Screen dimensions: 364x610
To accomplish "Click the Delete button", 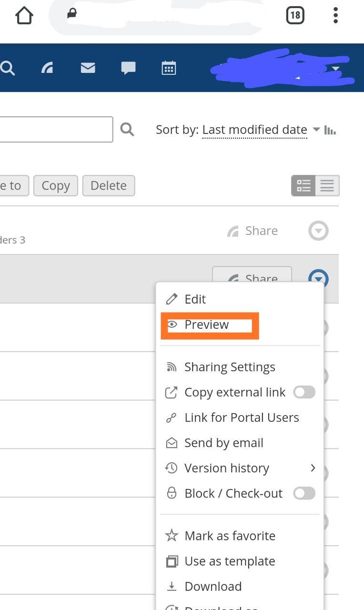I will point(109,186).
